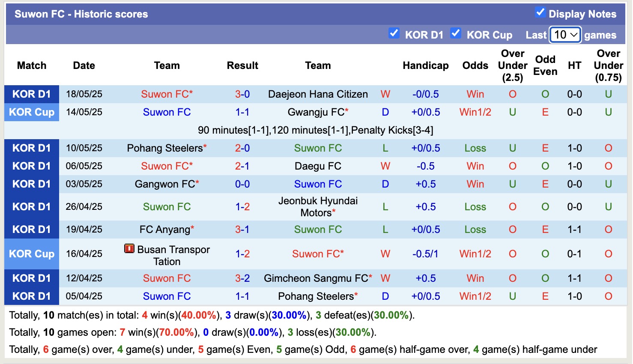Expand the Over Under (2.5) column header
Image resolution: width=633 pixels, height=364 pixels.
click(512, 65)
